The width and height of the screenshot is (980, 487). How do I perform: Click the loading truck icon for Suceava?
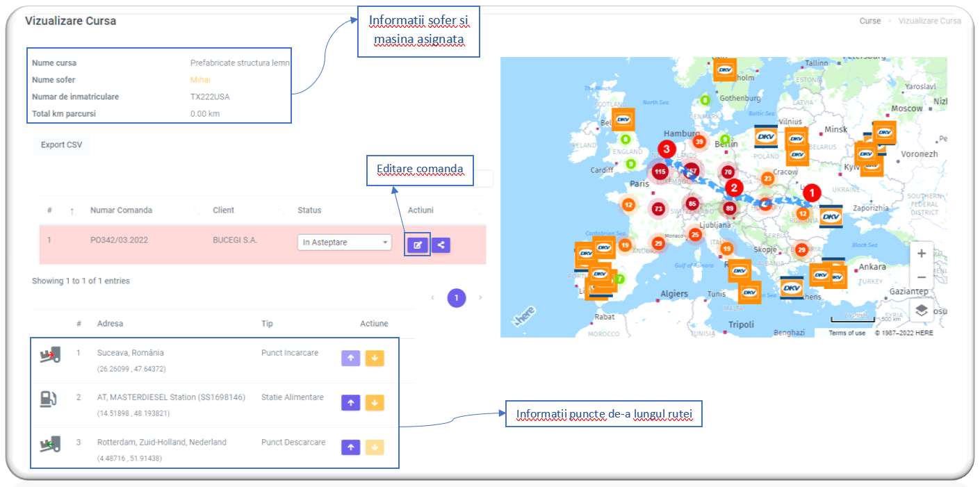coord(50,355)
